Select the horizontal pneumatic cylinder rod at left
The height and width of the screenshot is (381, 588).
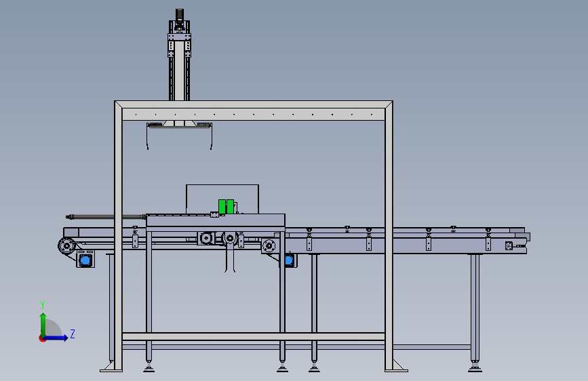tap(106, 216)
